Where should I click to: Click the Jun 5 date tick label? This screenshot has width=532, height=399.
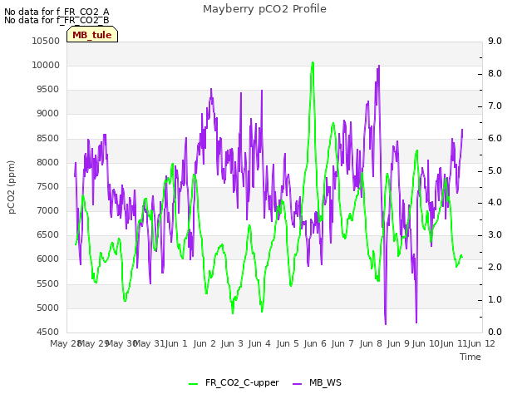pos(288,343)
